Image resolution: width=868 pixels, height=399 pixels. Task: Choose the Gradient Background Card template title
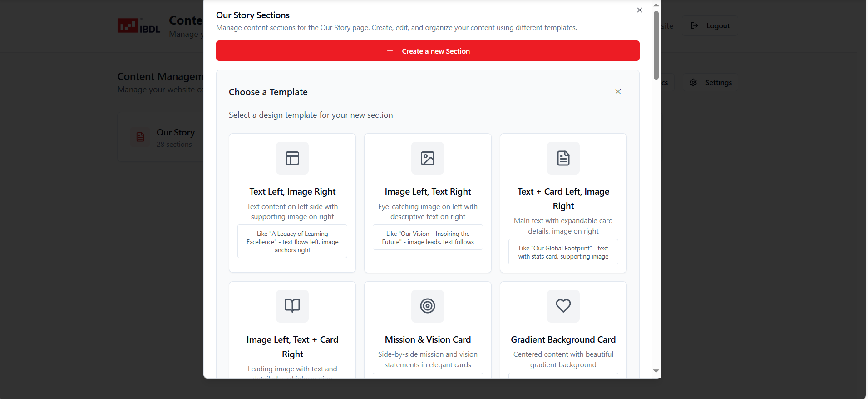coord(563,339)
